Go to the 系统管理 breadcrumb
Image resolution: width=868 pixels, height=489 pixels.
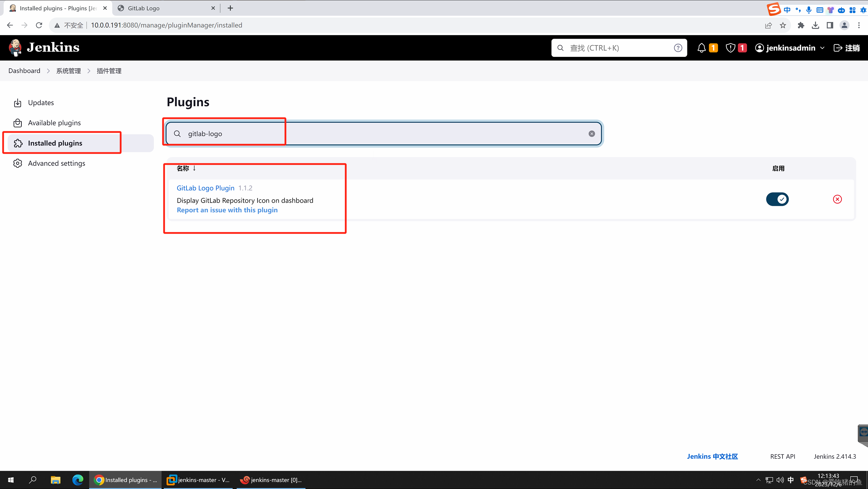(68, 71)
